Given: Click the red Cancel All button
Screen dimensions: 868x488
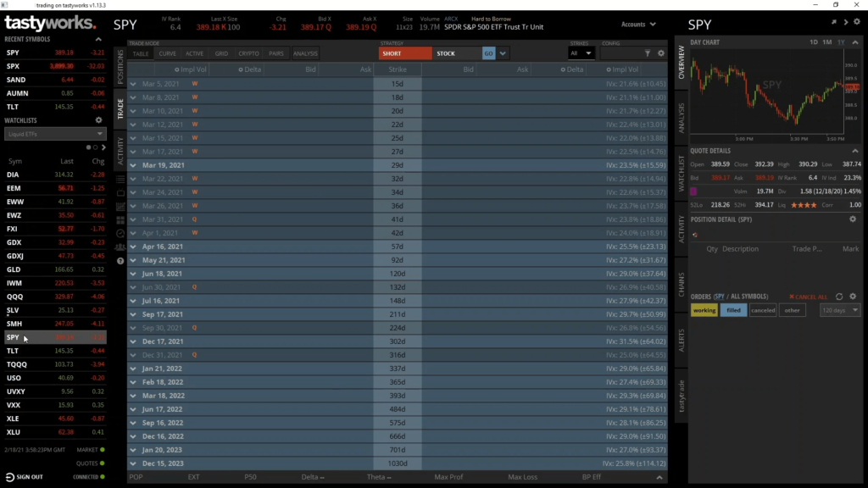Looking at the screenshot, I should (x=808, y=297).
